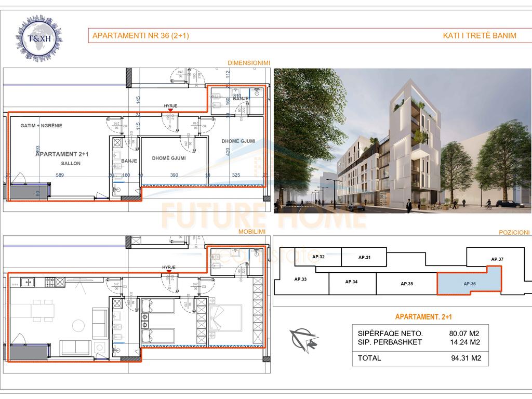This screenshot has width=532, height=399.
Task: Select the AP.35 unit in the position map
Action: 406,284
